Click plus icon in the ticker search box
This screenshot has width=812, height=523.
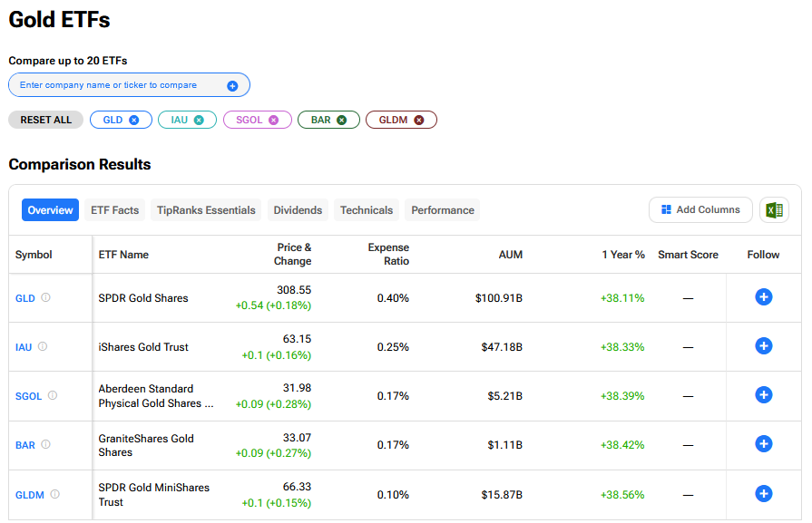coord(232,85)
